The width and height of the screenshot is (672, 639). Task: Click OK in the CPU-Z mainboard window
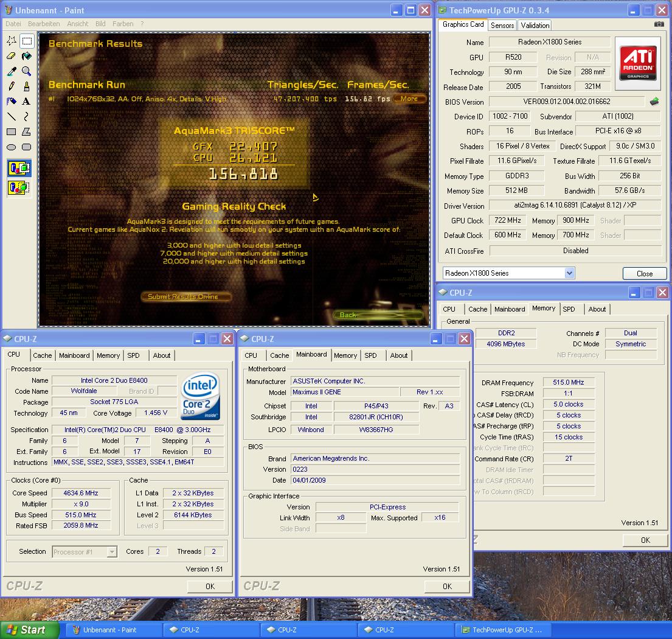(x=447, y=586)
